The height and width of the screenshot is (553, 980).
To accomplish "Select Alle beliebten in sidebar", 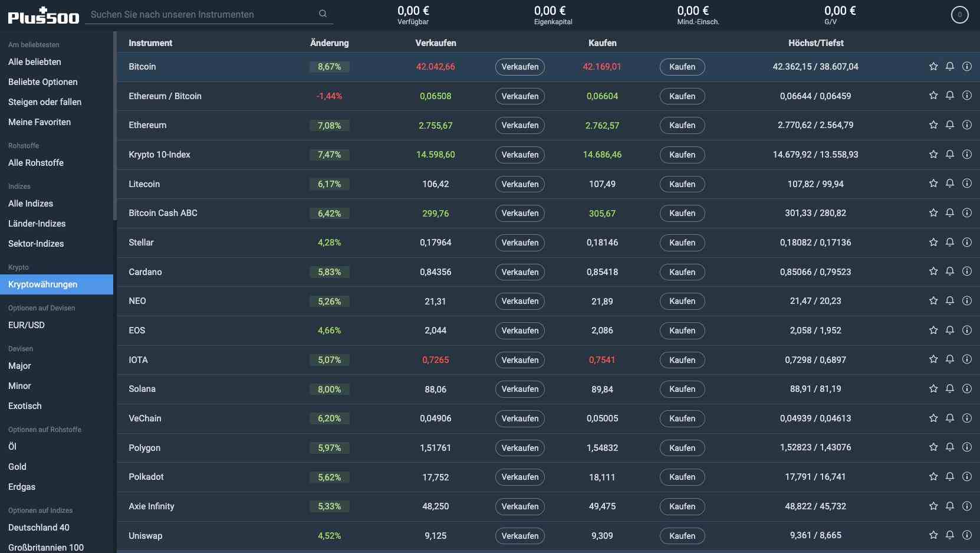I will coord(35,62).
